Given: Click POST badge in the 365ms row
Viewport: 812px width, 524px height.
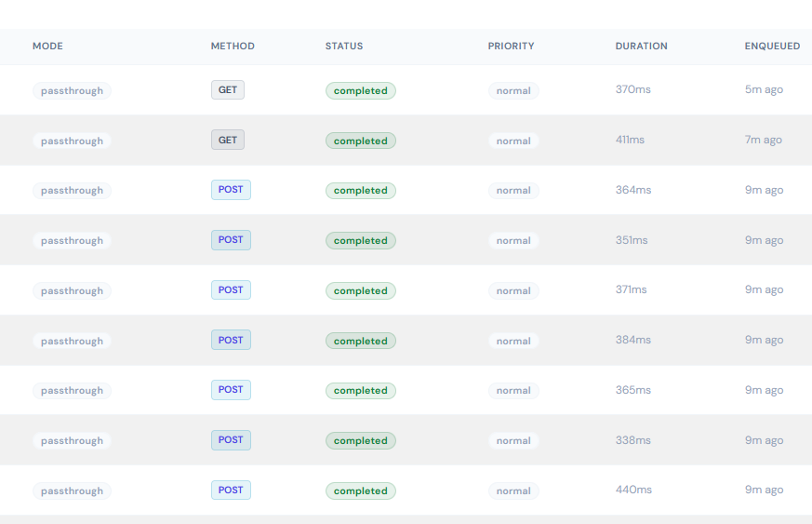Looking at the screenshot, I should pos(231,390).
